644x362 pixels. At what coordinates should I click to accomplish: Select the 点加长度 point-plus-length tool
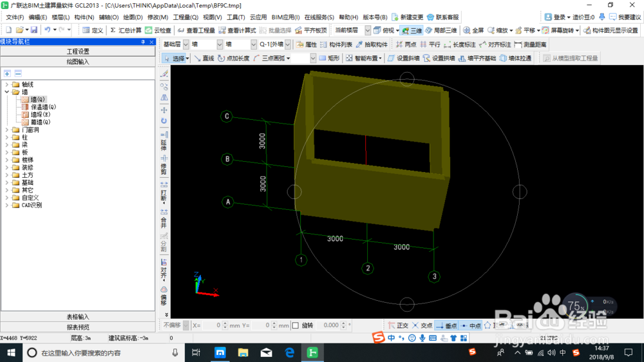233,59
